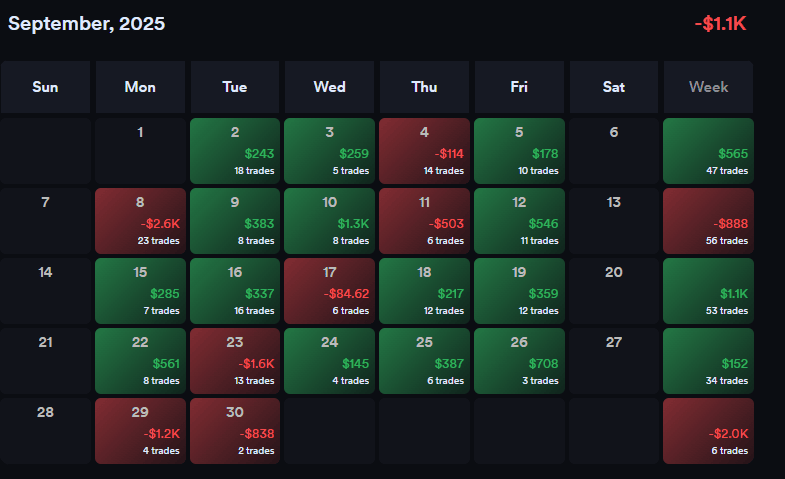The height and width of the screenshot is (479, 785).
Task: Click the Week column header
Action: pyautogui.click(x=708, y=87)
